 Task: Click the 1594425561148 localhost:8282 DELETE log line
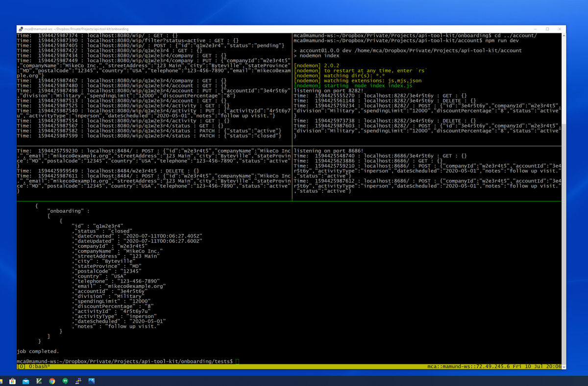pos(385,101)
